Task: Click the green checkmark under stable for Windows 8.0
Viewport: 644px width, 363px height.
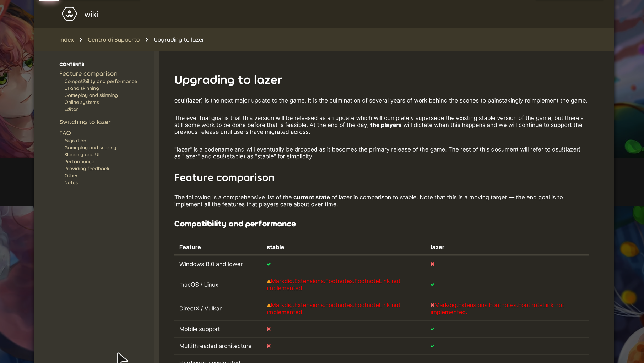Action: pos(269,264)
